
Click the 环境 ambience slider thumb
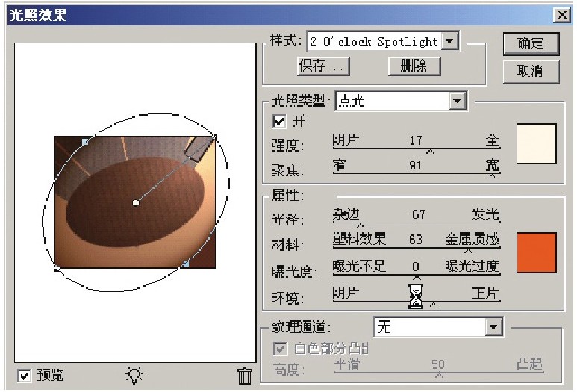point(434,305)
